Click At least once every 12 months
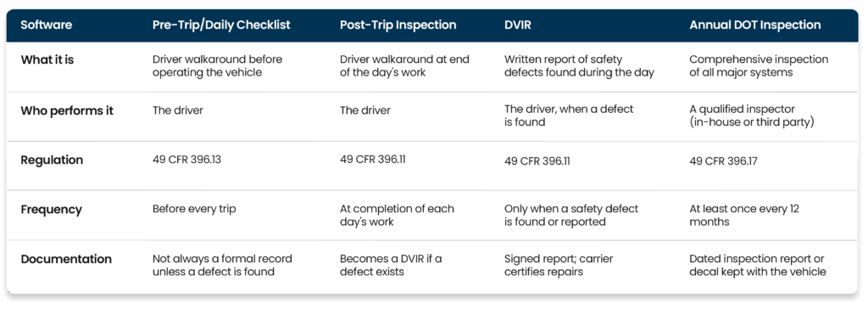The height and width of the screenshot is (309, 868). (744, 216)
